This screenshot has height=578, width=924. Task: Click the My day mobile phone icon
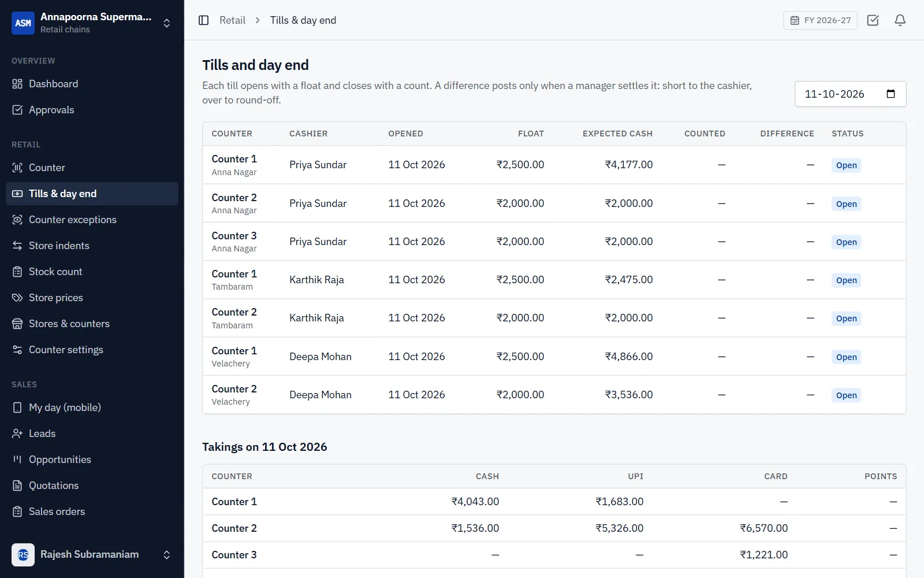point(17,407)
